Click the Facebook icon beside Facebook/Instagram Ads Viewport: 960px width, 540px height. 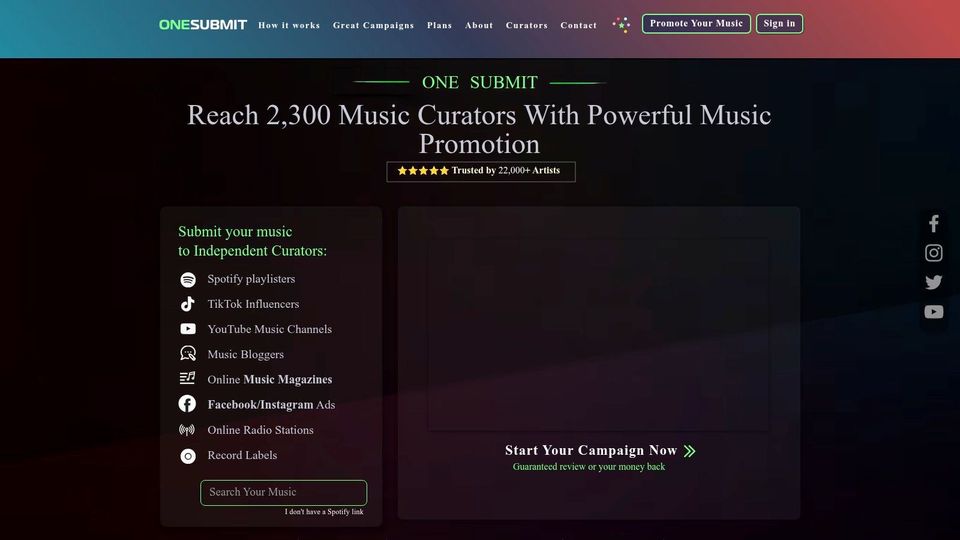click(187, 404)
